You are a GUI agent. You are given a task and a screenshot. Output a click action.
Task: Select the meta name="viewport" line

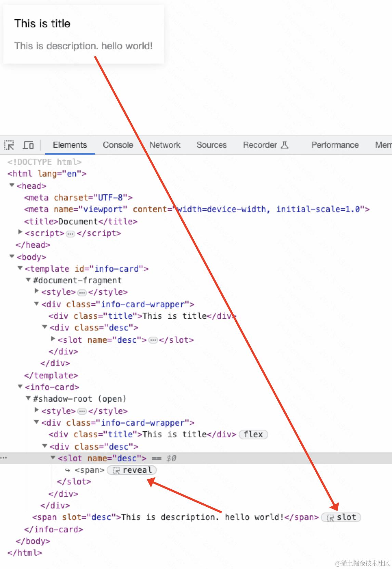point(197,209)
